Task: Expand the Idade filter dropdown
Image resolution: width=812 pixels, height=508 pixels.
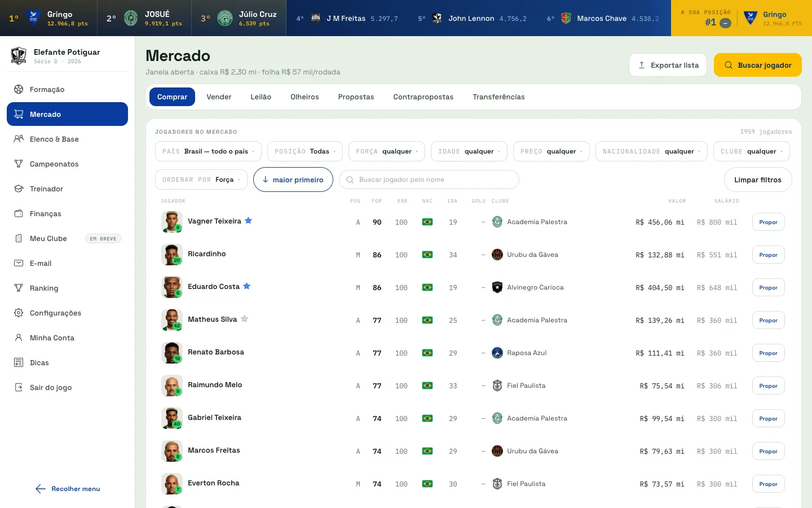Action: click(469, 151)
